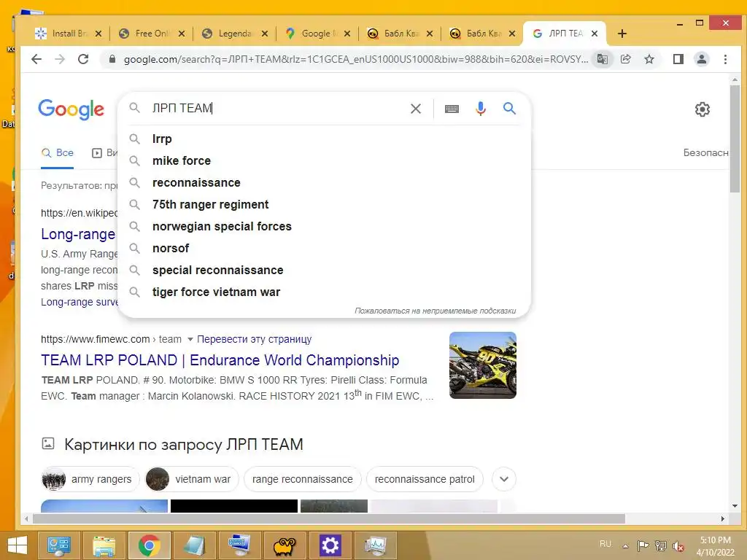The image size is (747, 560).
Task: Select tiger force vietnam war suggestion
Action: click(324, 292)
